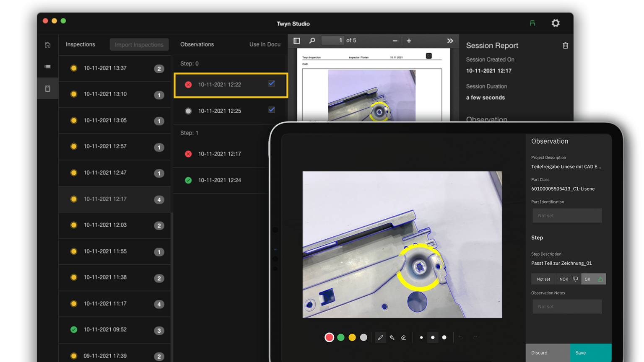Open the Observation Notes field
644x362 pixels.
[567, 306]
